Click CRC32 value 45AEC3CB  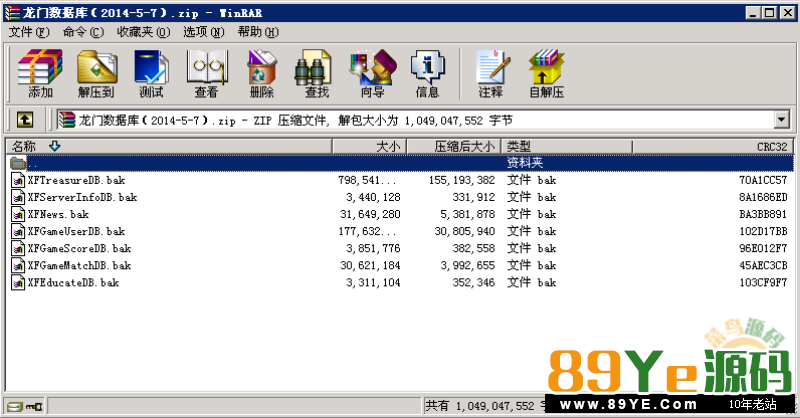(763, 265)
